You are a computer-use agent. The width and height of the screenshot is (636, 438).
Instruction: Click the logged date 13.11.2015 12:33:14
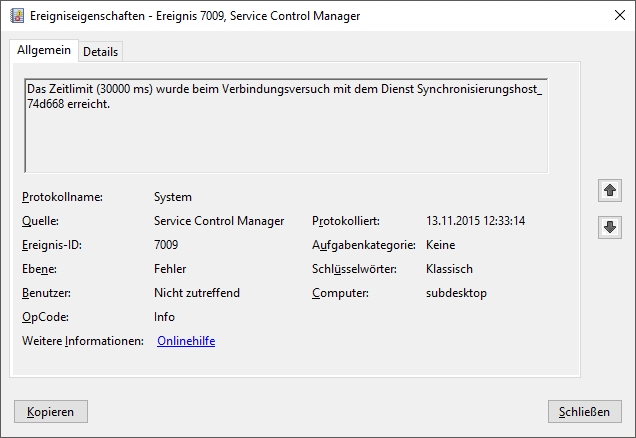pos(475,221)
